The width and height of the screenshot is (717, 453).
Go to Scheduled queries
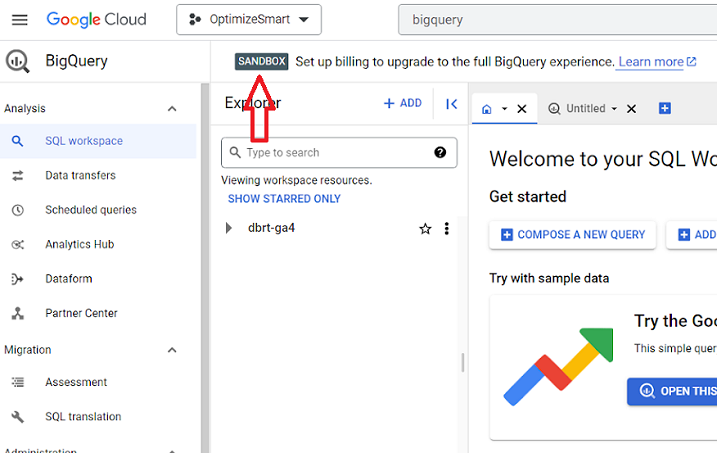pos(90,210)
